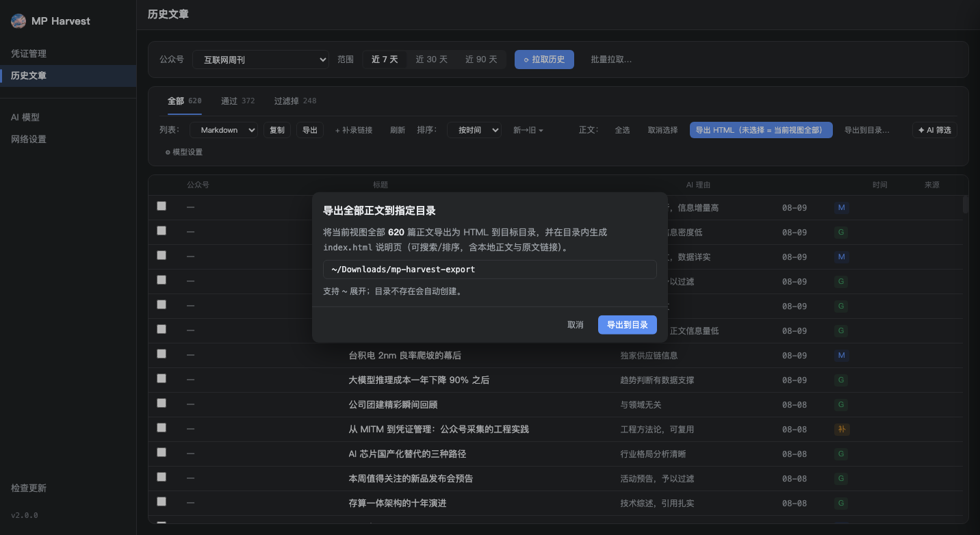980x535 pixels.
Task: Toggle the 新→旧 sort order dropdown
Action: pos(528,130)
